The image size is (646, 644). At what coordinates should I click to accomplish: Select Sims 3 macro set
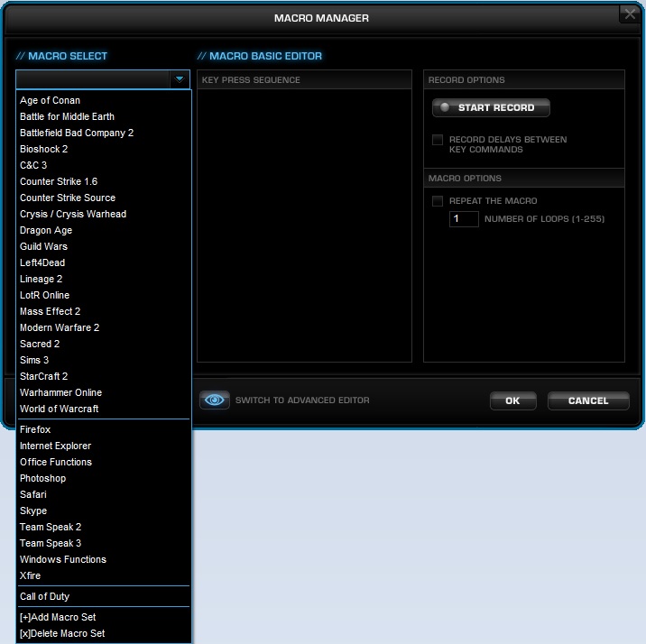tap(104, 360)
